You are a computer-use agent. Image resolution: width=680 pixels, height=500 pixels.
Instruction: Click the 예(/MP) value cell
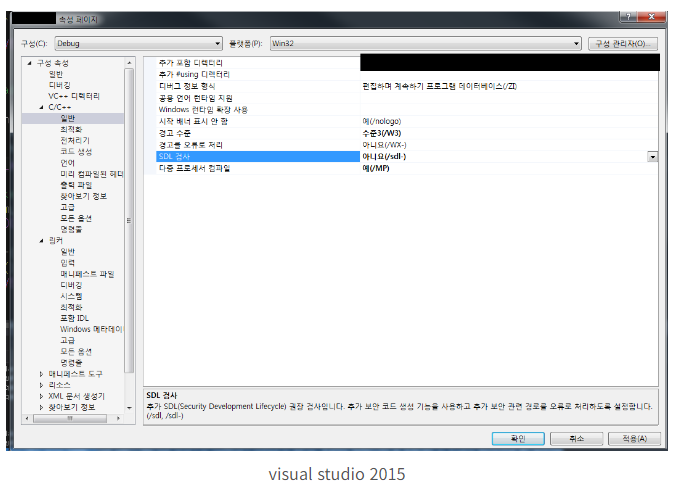(376, 168)
